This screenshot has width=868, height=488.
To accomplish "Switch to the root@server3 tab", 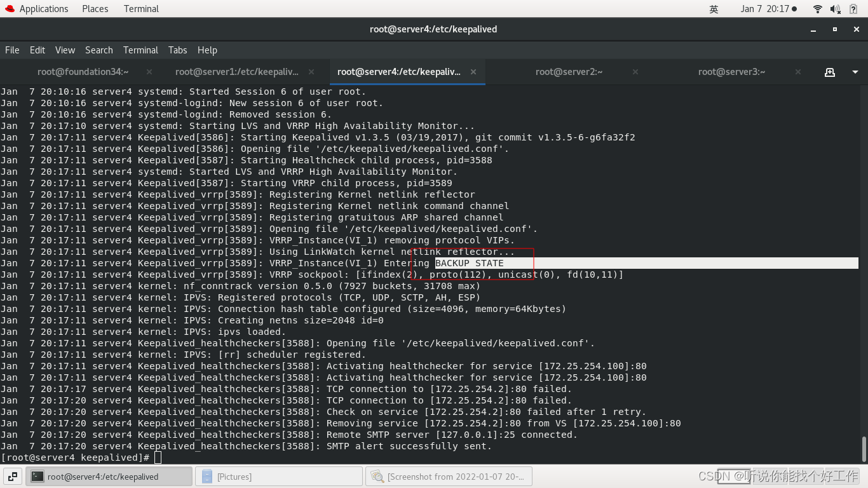I will click(732, 72).
